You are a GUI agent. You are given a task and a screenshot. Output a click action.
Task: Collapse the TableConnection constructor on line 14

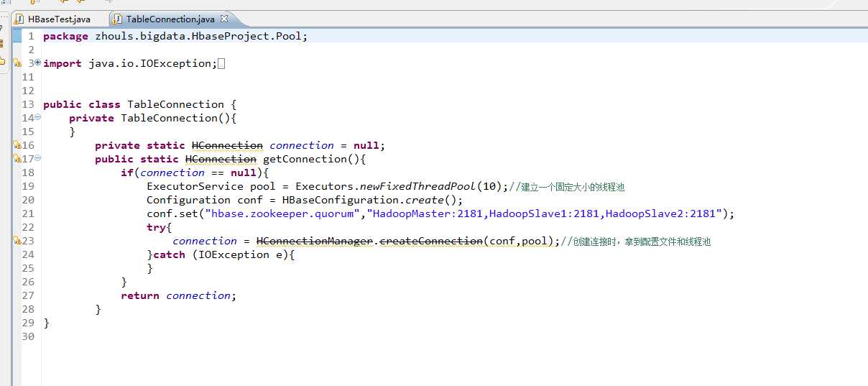coord(37,117)
